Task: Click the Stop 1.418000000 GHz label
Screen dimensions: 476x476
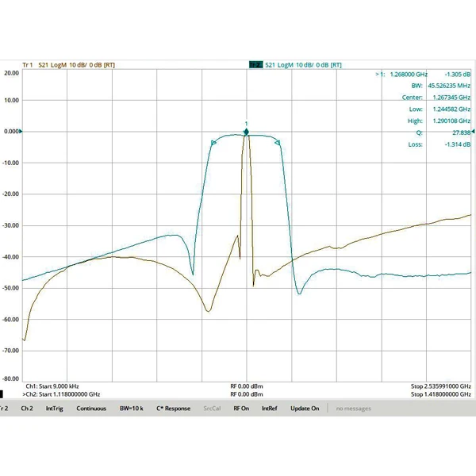Action: pos(441,394)
